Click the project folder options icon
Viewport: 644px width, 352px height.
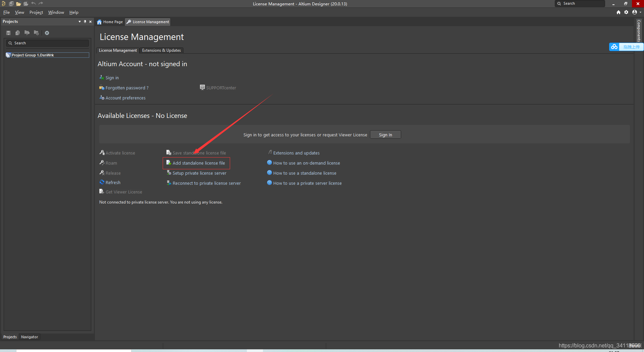coord(36,33)
